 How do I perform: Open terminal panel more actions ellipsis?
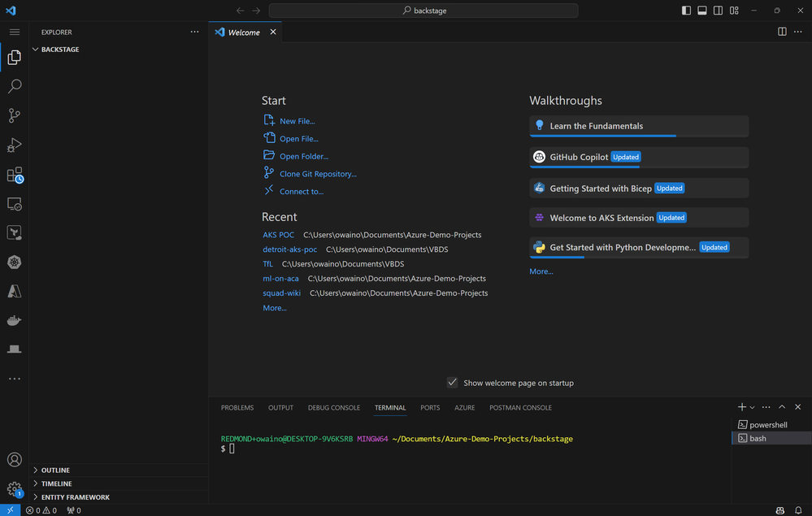[766, 407]
